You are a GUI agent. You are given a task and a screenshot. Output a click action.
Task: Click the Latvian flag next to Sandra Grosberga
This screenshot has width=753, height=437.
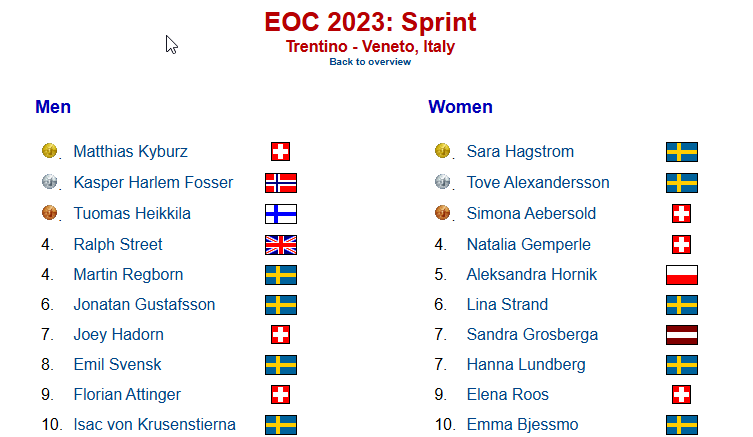click(x=682, y=335)
